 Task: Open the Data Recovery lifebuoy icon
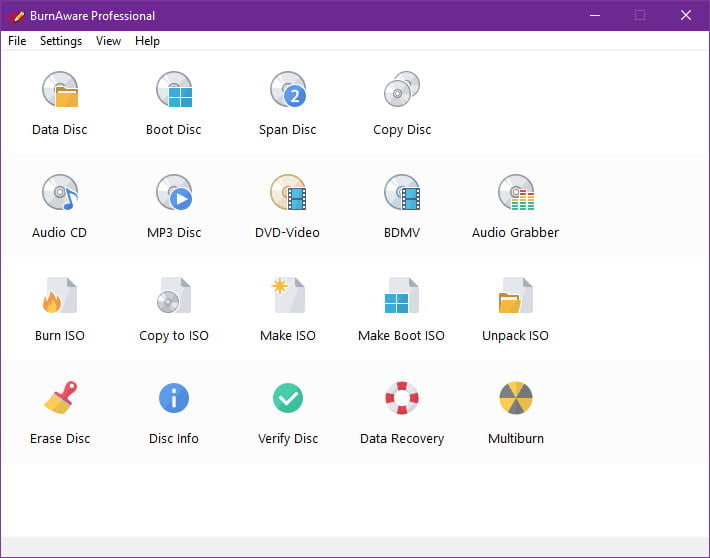(x=402, y=398)
